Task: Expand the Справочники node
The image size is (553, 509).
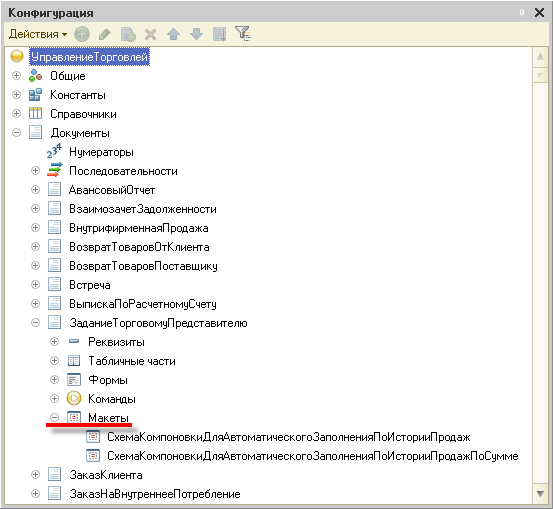Action: (16, 114)
